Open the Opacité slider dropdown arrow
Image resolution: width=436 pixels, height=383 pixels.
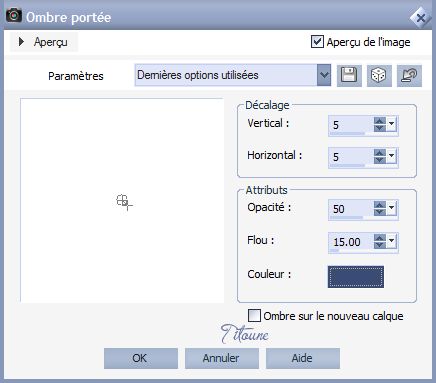pyautogui.click(x=391, y=208)
